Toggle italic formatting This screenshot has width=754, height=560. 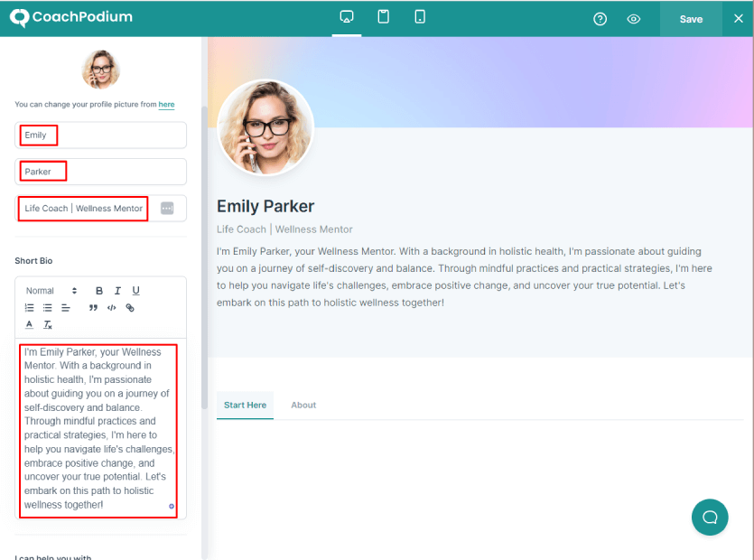117,291
